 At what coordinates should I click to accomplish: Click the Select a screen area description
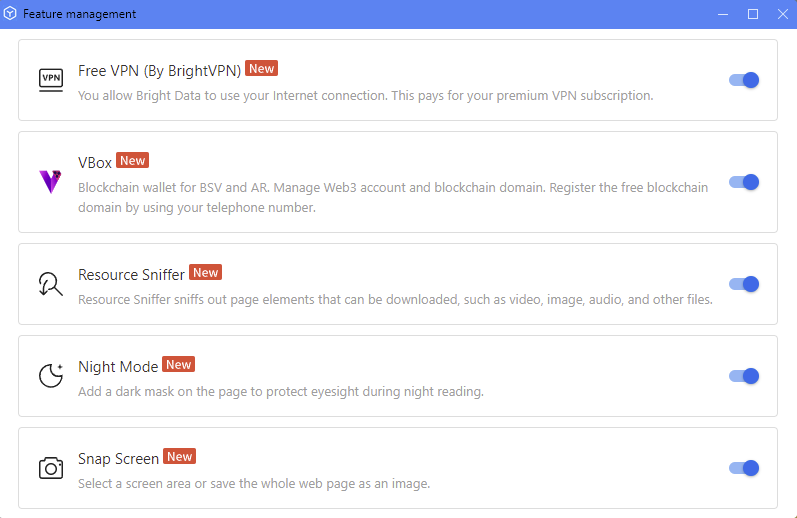pyautogui.click(x=254, y=483)
